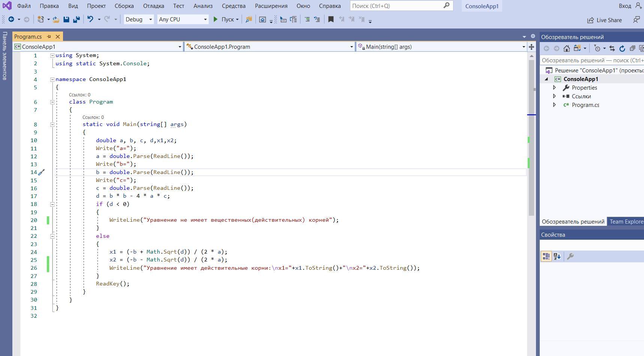
Task: Open the ConsoleApp1.Program type dropdown
Action: click(x=270, y=47)
